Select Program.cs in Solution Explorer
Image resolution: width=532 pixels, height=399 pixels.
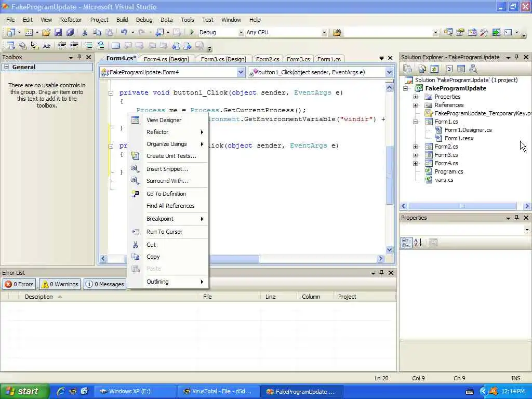pyautogui.click(x=448, y=171)
